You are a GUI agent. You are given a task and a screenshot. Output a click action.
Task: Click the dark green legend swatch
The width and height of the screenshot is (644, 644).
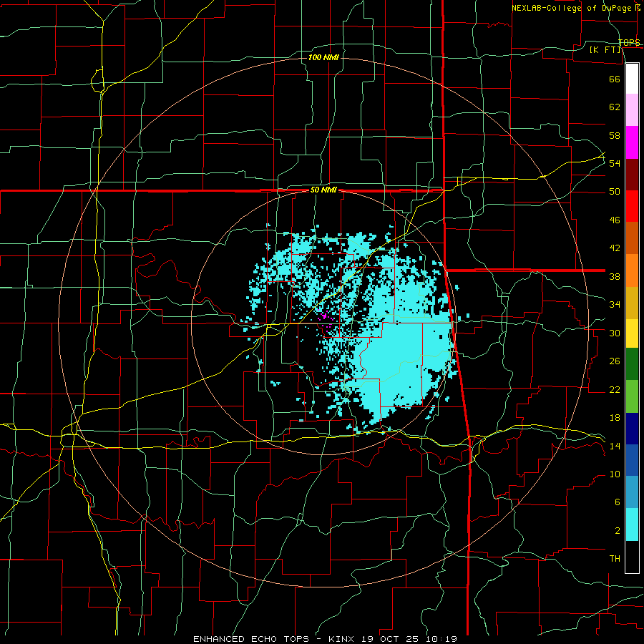(x=632, y=364)
